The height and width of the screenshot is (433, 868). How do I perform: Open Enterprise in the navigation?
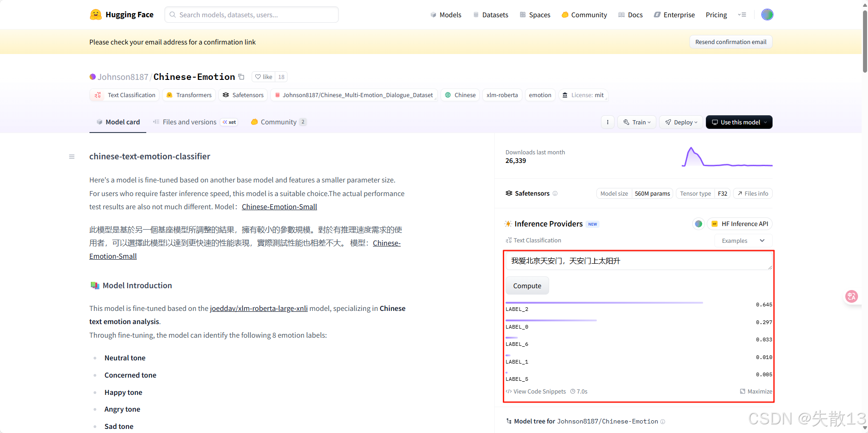pos(675,15)
